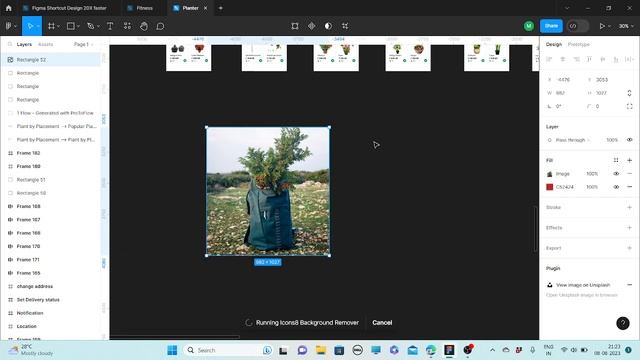
Task: Hide the C52424 fill
Action: (616, 187)
